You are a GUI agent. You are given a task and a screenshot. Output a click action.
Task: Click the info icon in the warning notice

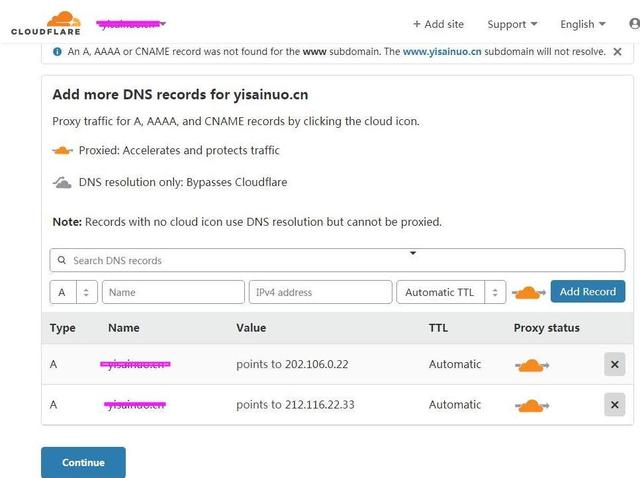[58, 52]
